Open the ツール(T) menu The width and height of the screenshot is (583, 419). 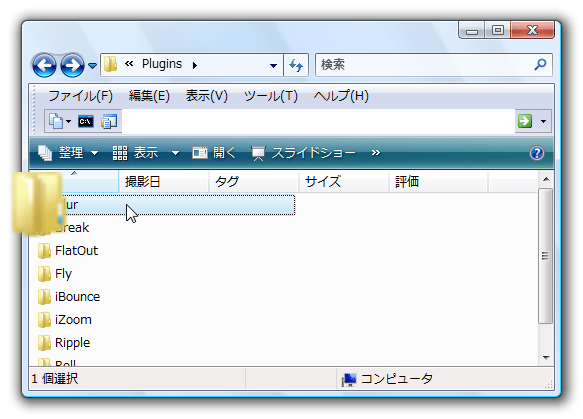coord(270,96)
